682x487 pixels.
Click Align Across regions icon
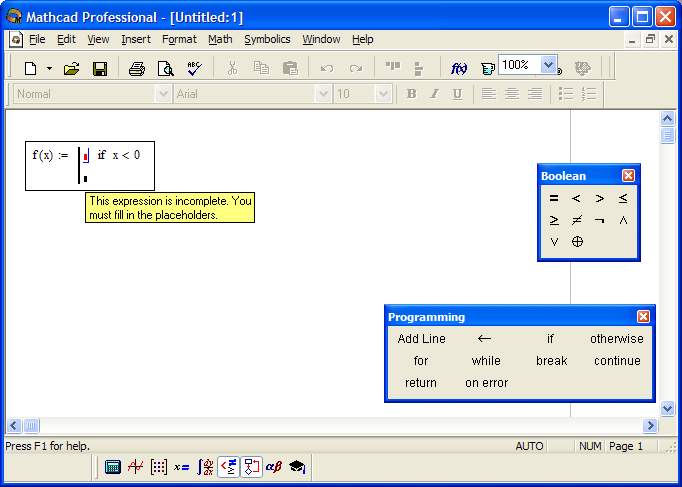tap(393, 67)
